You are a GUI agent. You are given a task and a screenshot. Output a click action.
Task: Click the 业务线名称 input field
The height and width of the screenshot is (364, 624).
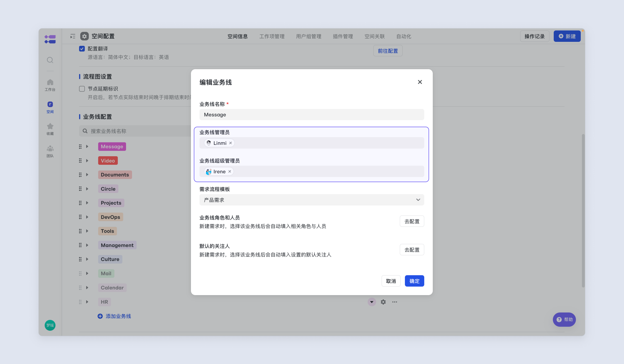[312, 114]
